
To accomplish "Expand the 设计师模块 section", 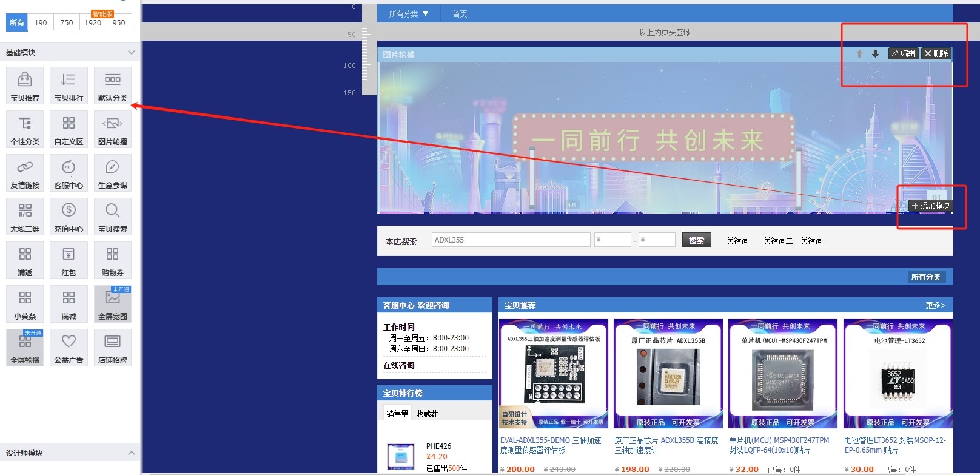I will 131,453.
